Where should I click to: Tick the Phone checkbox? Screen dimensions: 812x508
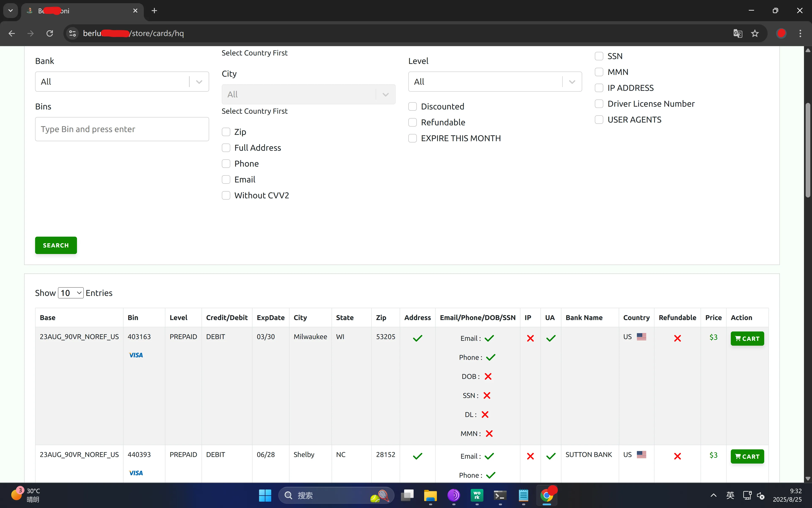[x=226, y=164]
